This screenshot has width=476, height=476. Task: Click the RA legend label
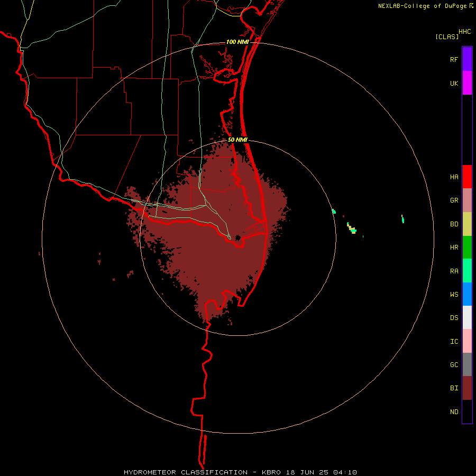click(x=454, y=271)
